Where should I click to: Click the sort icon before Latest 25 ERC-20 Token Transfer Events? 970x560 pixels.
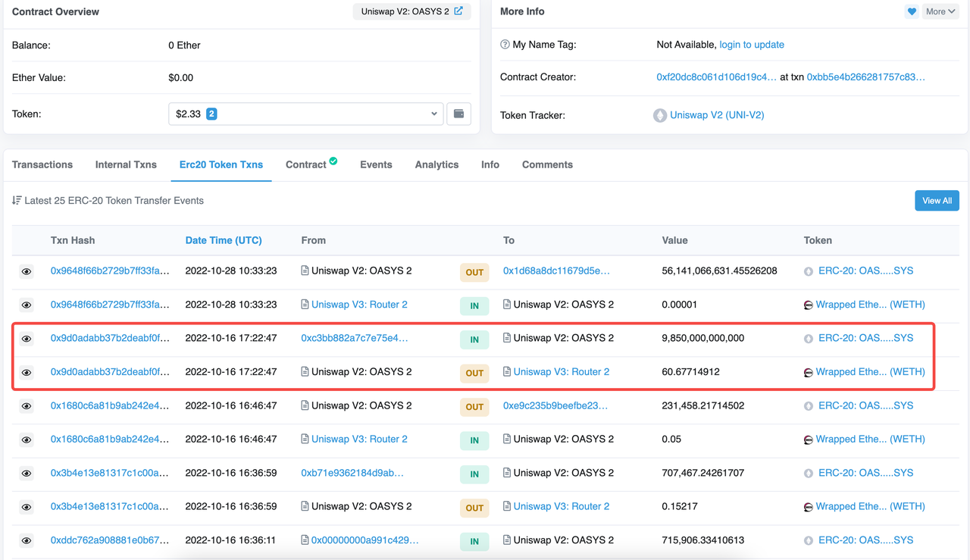17,201
